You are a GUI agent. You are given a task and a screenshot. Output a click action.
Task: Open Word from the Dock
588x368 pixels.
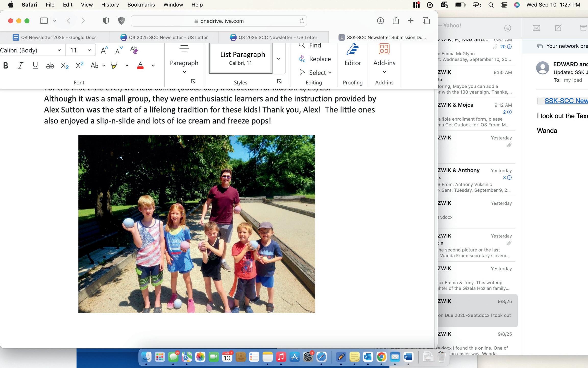coord(408,357)
